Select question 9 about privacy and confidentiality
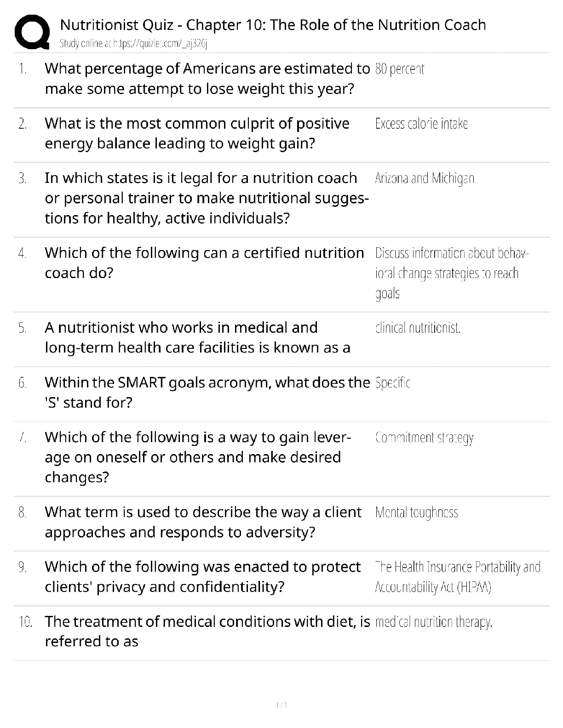The width and height of the screenshot is (563, 728). 202,576
